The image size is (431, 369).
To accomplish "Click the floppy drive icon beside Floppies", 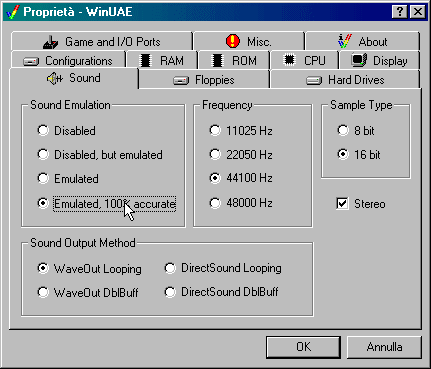I will (x=181, y=81).
